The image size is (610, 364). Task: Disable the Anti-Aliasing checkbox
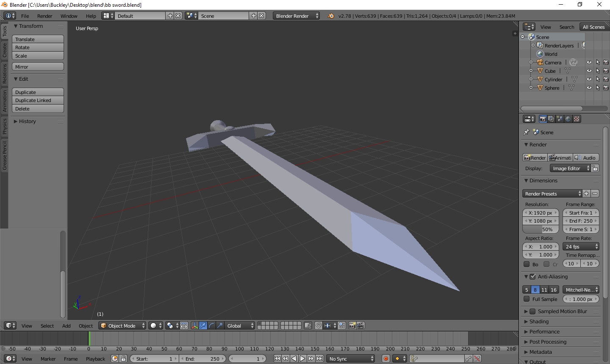pos(533,276)
